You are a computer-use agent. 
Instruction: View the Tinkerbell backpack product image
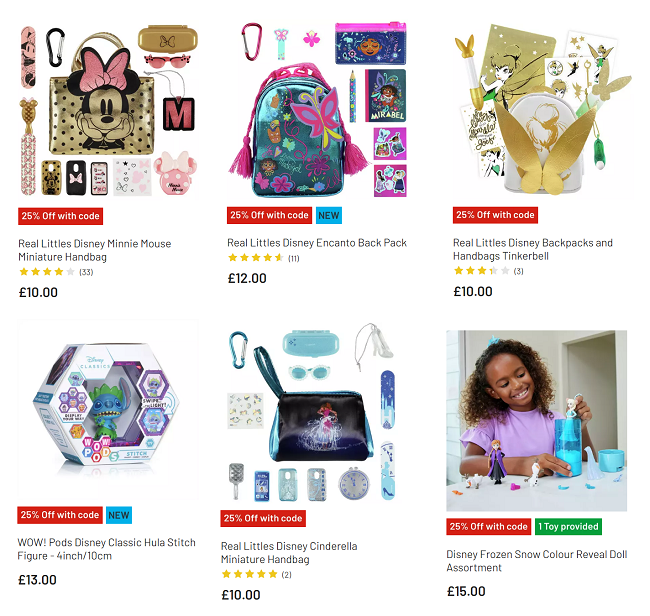(543, 110)
